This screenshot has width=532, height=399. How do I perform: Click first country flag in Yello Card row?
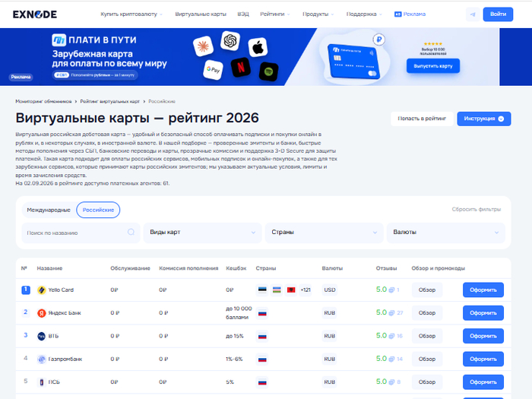pyautogui.click(x=262, y=290)
